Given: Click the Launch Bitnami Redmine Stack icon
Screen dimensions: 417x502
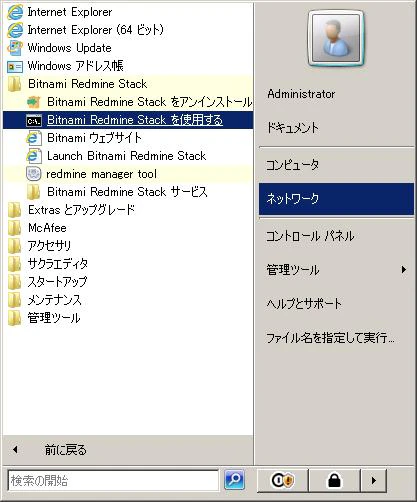Looking at the screenshot, I should [34, 156].
